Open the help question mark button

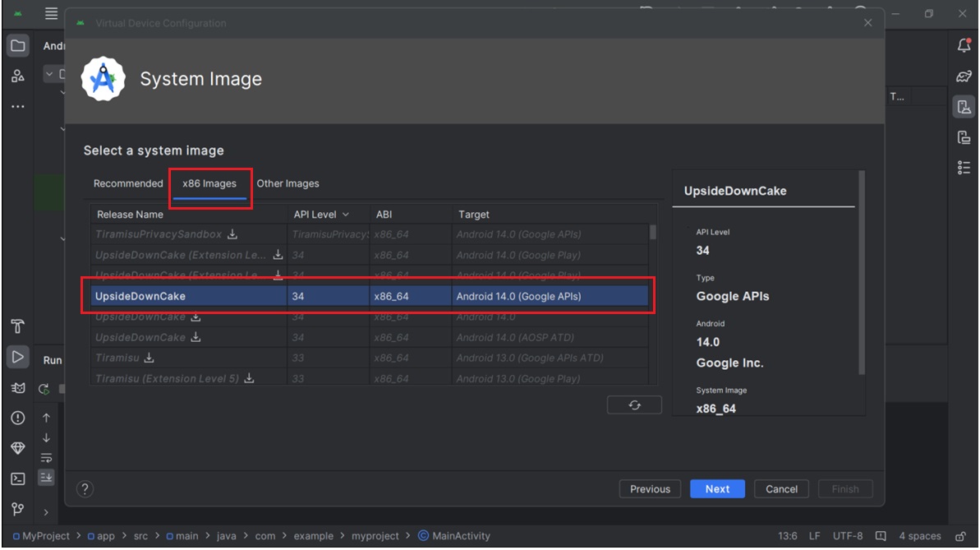pyautogui.click(x=85, y=488)
